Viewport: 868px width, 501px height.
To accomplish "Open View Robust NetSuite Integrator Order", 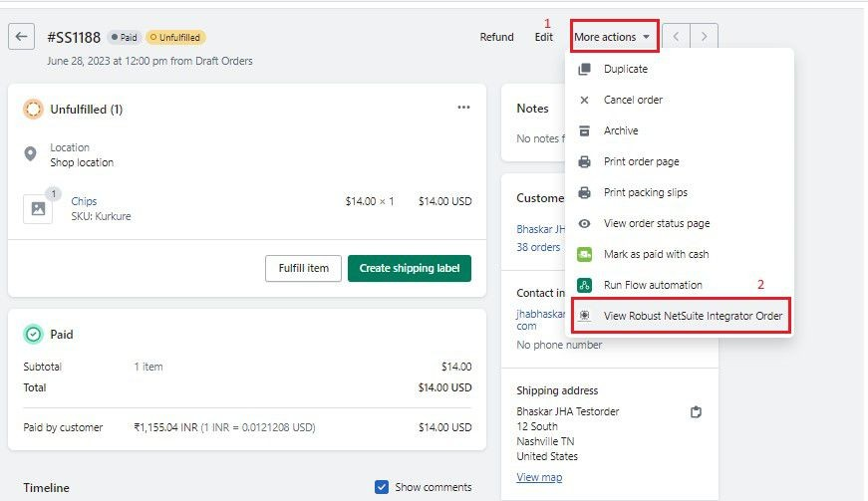I will click(x=681, y=316).
